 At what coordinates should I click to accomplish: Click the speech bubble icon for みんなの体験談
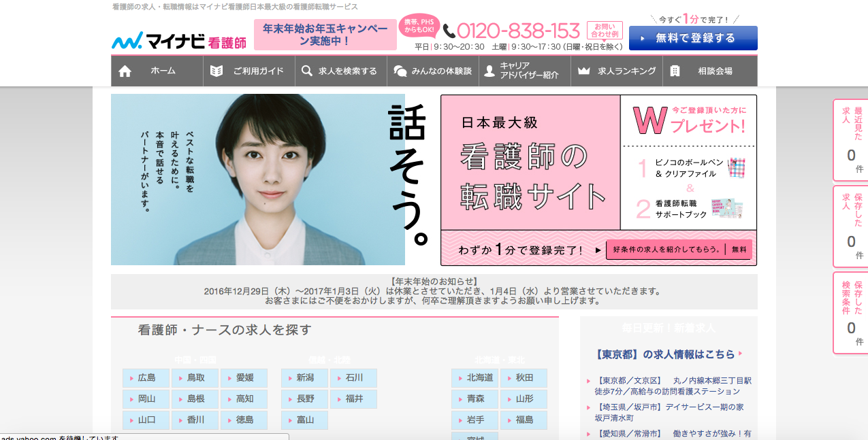[x=400, y=71]
